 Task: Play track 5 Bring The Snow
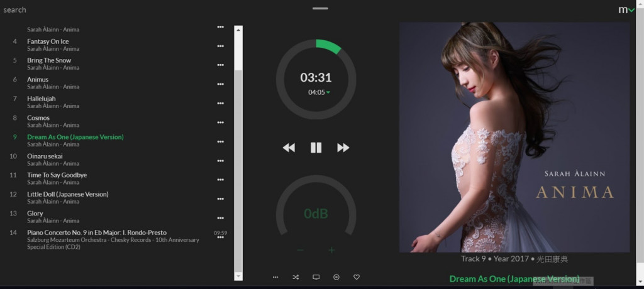pyautogui.click(x=117, y=63)
